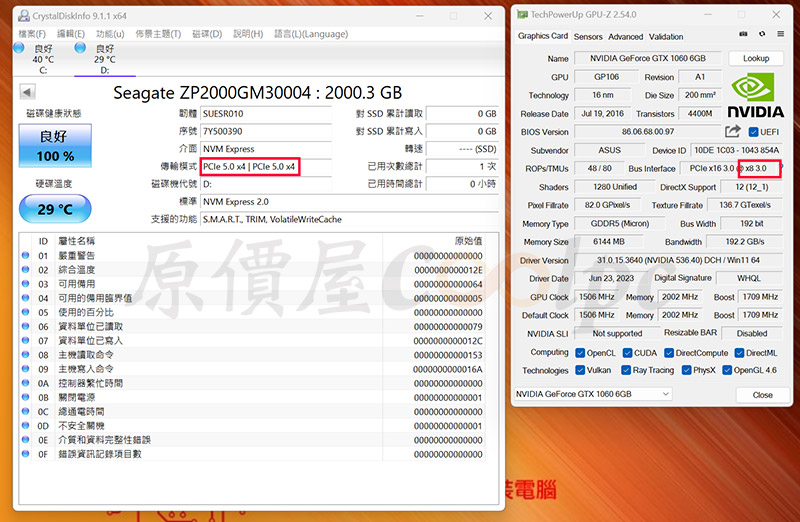Toggle the PhysX checkbox

point(687,370)
